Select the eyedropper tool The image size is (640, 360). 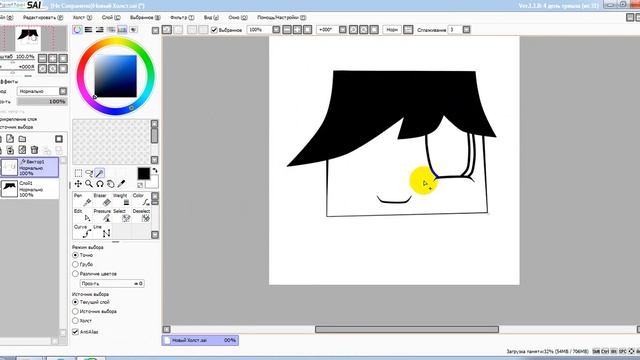click(121, 184)
